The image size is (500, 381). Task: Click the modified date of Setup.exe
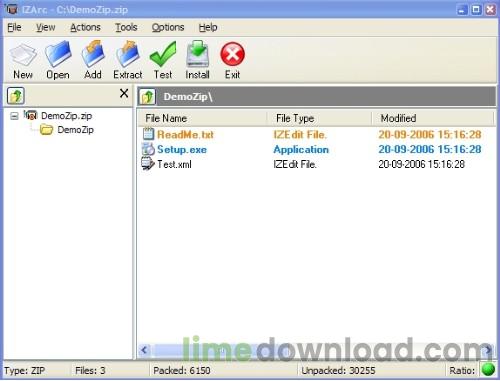430,149
